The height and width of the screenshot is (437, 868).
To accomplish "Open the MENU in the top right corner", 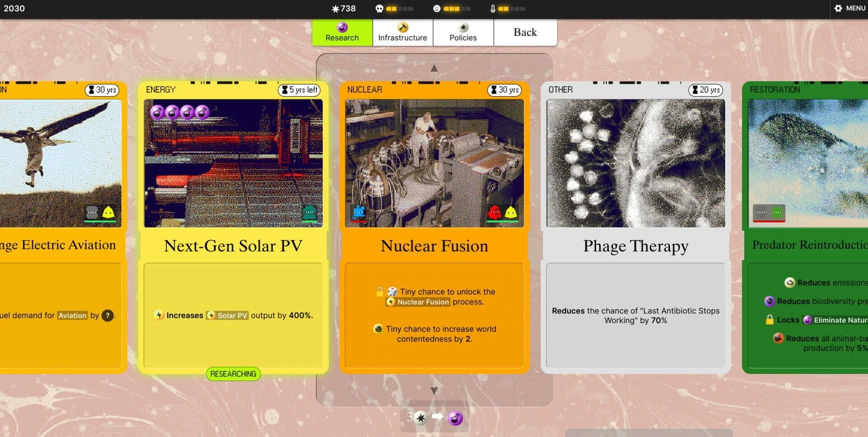I will 849,8.
